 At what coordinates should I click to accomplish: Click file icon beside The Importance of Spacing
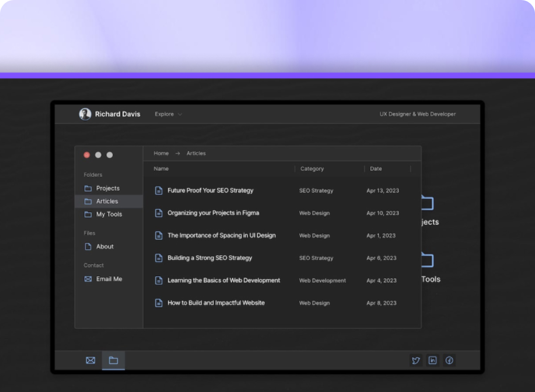pos(159,235)
